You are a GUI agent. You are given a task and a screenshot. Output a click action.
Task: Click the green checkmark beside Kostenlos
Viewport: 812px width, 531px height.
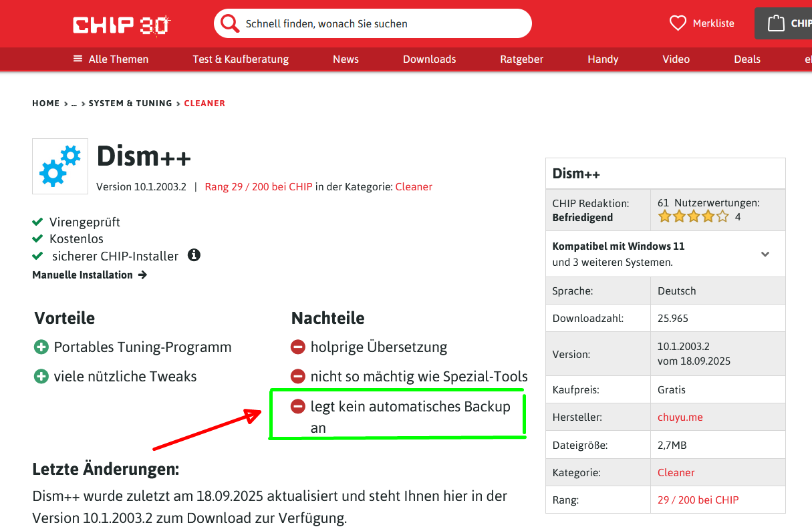(x=38, y=238)
